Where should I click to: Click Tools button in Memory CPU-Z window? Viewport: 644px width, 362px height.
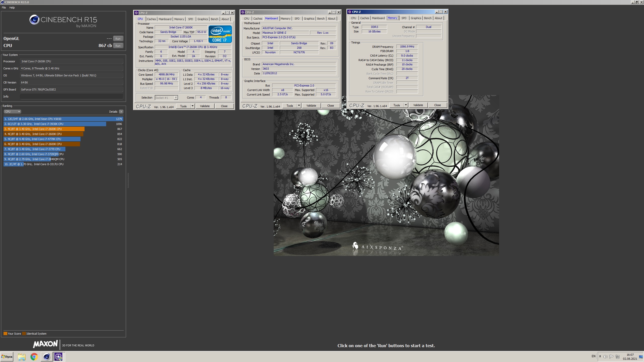click(397, 105)
